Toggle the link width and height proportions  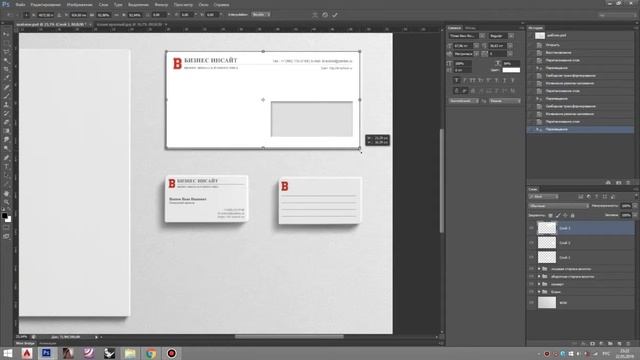116,15
